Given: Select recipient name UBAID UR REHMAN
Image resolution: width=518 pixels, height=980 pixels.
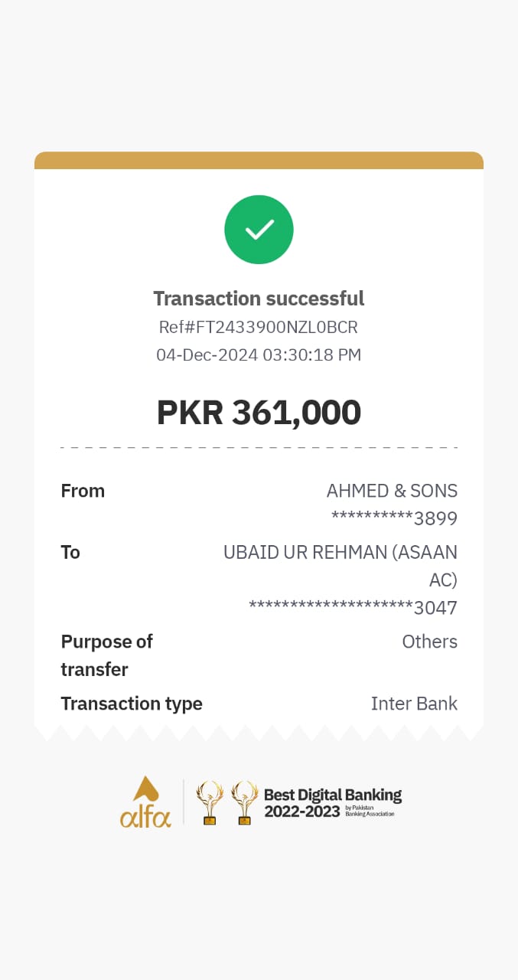Looking at the screenshot, I should (305, 552).
